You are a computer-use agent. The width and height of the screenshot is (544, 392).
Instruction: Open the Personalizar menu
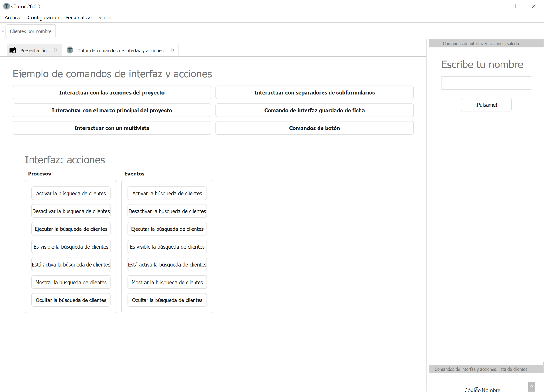pos(79,17)
